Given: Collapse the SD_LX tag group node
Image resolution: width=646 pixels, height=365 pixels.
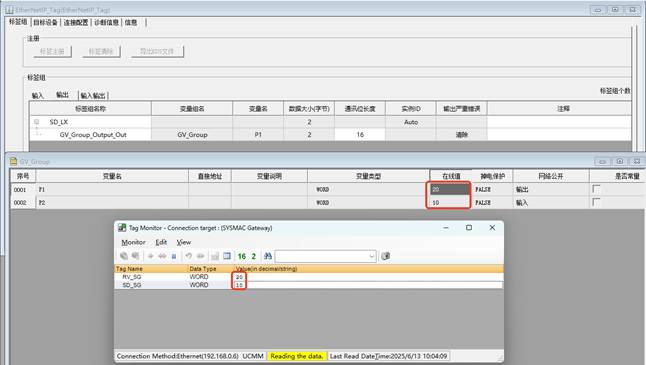Looking at the screenshot, I should [37, 122].
